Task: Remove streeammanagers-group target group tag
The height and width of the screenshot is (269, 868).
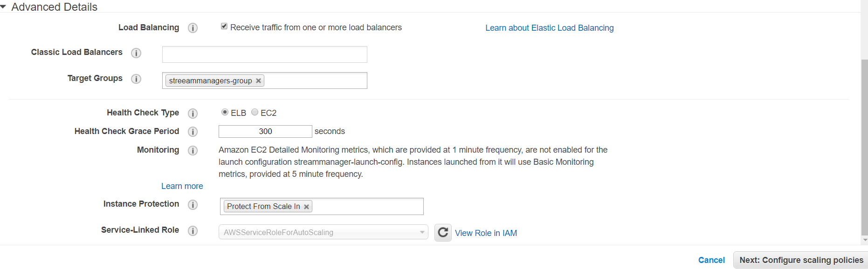Action: [258, 81]
